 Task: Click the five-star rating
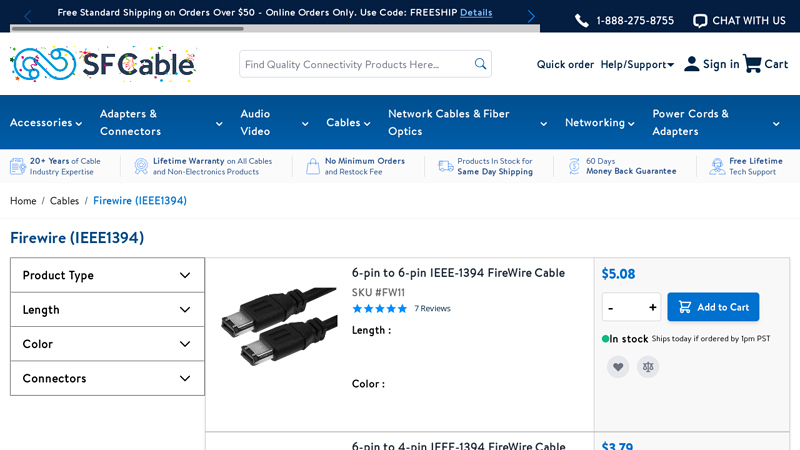point(380,308)
